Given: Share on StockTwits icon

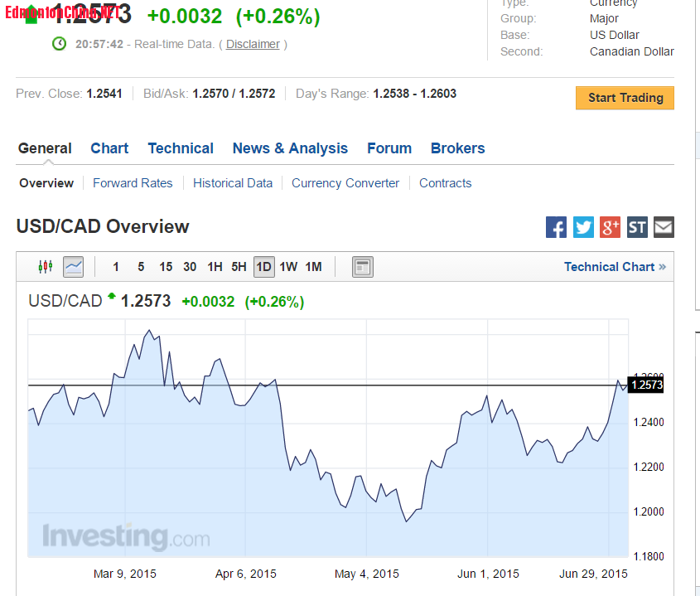Looking at the screenshot, I should point(637,227).
